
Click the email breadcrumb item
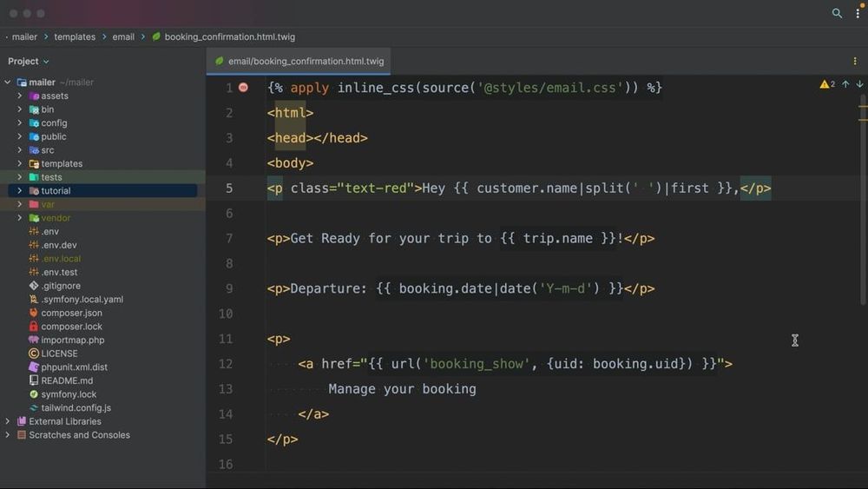click(123, 36)
